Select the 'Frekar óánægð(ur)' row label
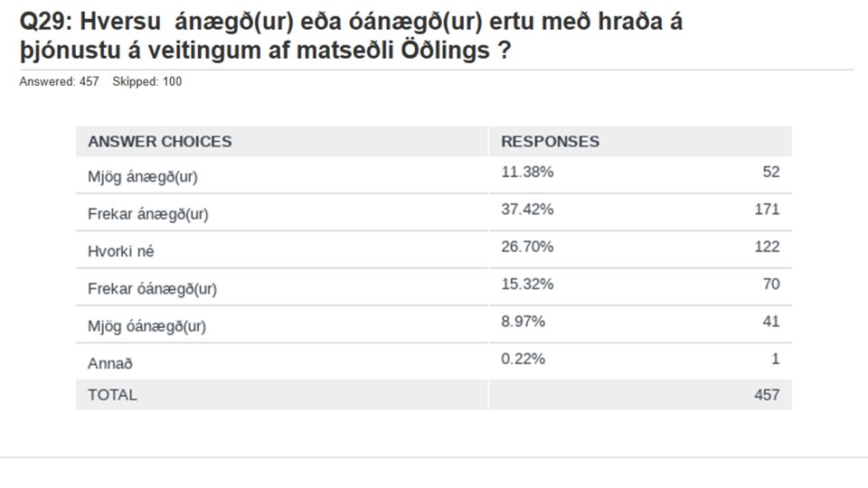This screenshot has height=488, width=868. (x=152, y=289)
